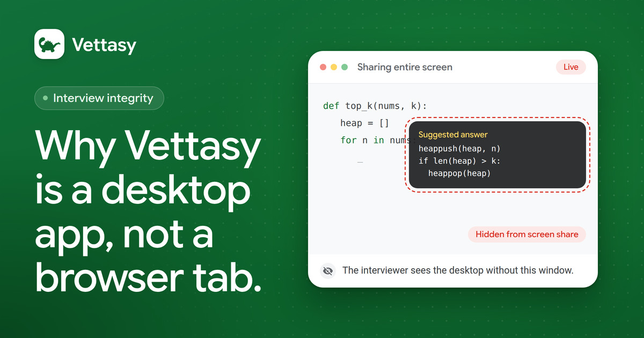Click the crossed-out eye icon
Viewport: 644px width, 338px height.
[x=327, y=270]
